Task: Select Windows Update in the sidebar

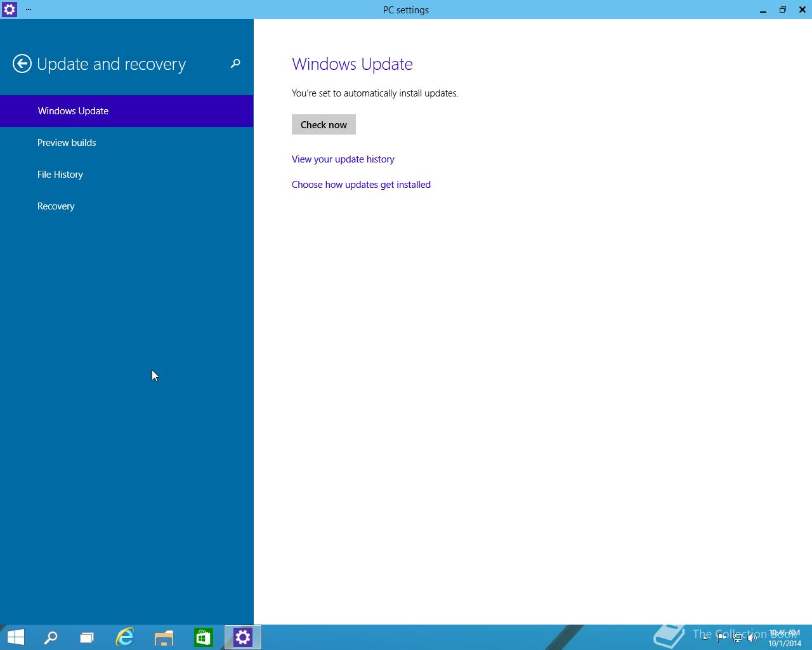Action: (x=127, y=111)
